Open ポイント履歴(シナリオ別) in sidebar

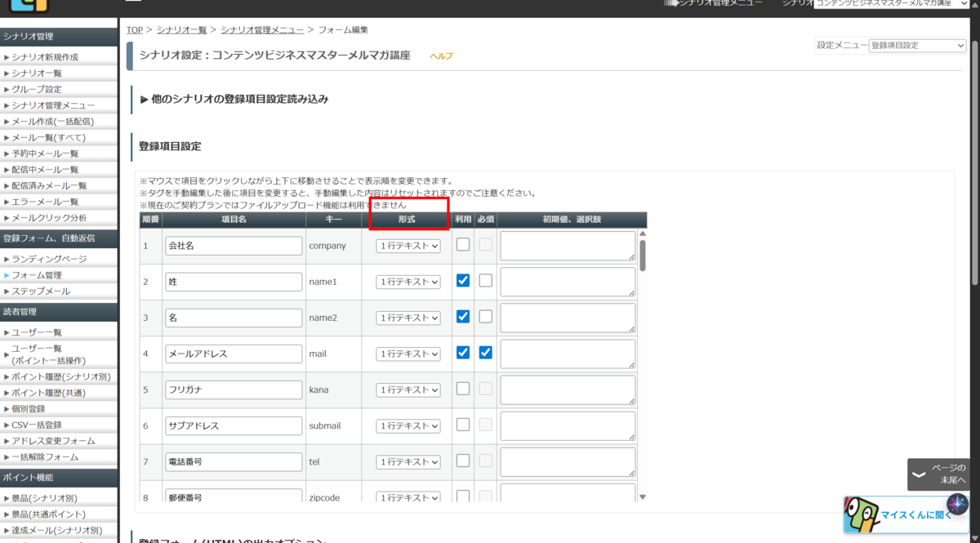pyautogui.click(x=61, y=376)
